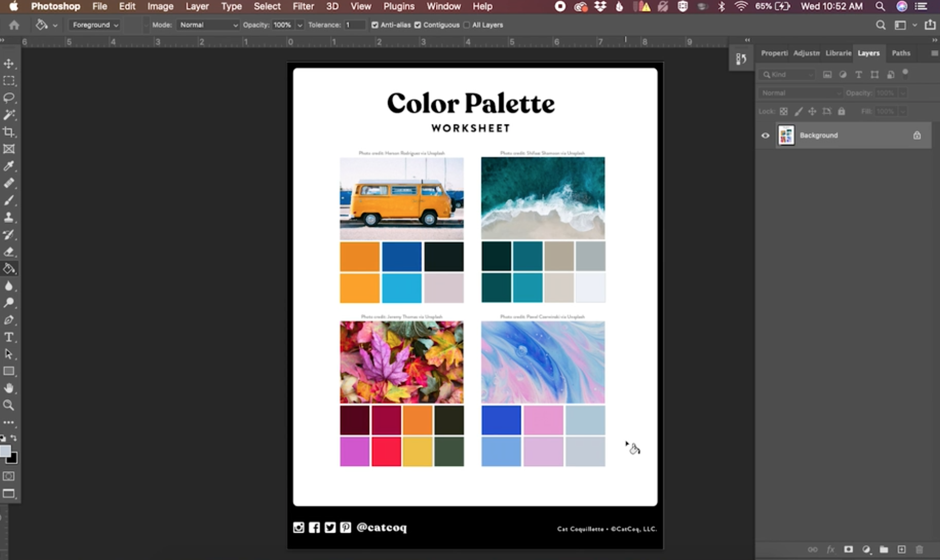Open the blend Mode dropdown in options bar

click(x=208, y=25)
